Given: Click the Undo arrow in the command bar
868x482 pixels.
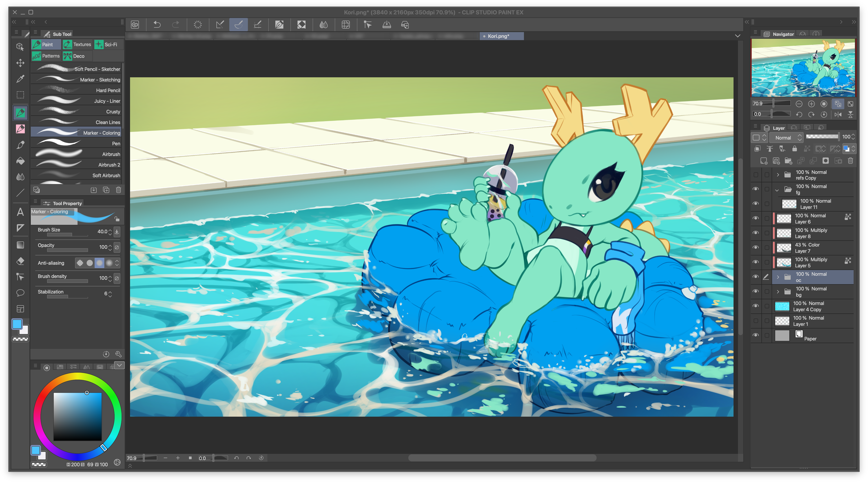Looking at the screenshot, I should click(x=157, y=24).
